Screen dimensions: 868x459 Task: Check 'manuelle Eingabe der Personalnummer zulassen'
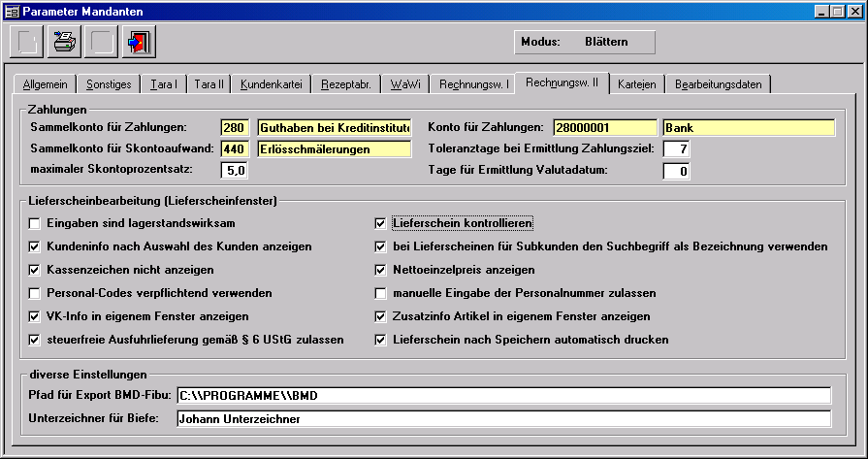(381, 293)
